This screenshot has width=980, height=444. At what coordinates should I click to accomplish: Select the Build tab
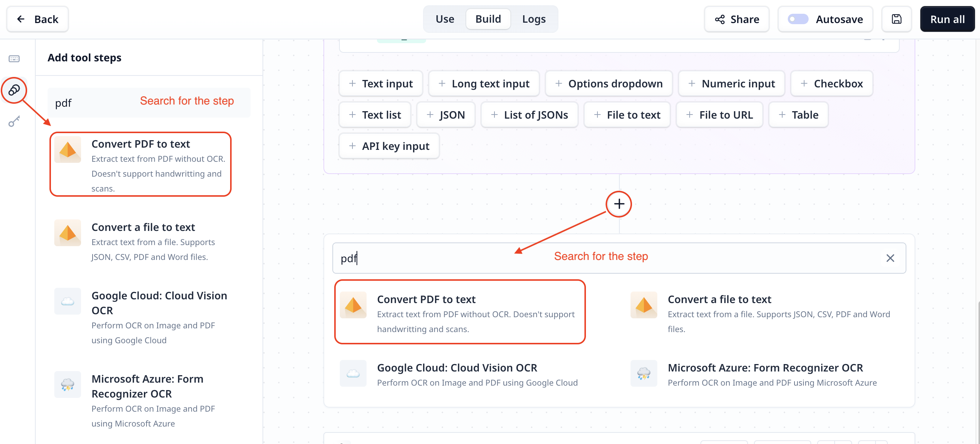point(487,19)
